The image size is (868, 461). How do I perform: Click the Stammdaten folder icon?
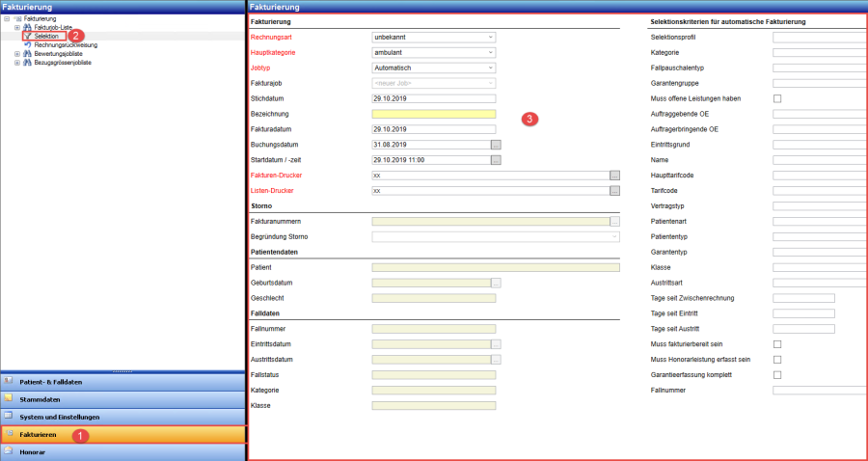9,398
